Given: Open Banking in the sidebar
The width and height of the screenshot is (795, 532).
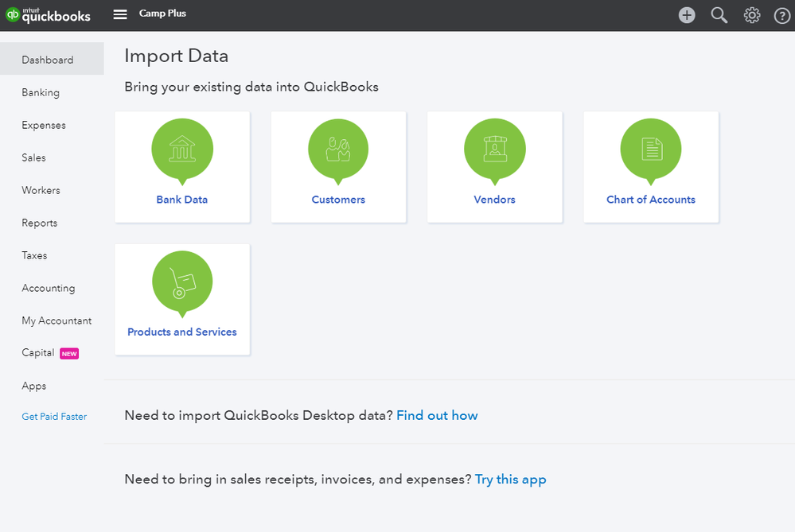Looking at the screenshot, I should 41,92.
